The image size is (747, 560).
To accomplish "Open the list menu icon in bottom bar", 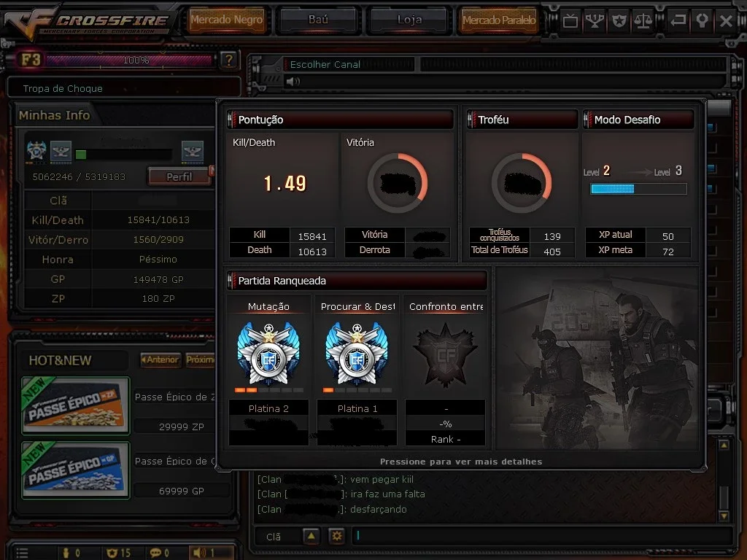I will pos(22,553).
